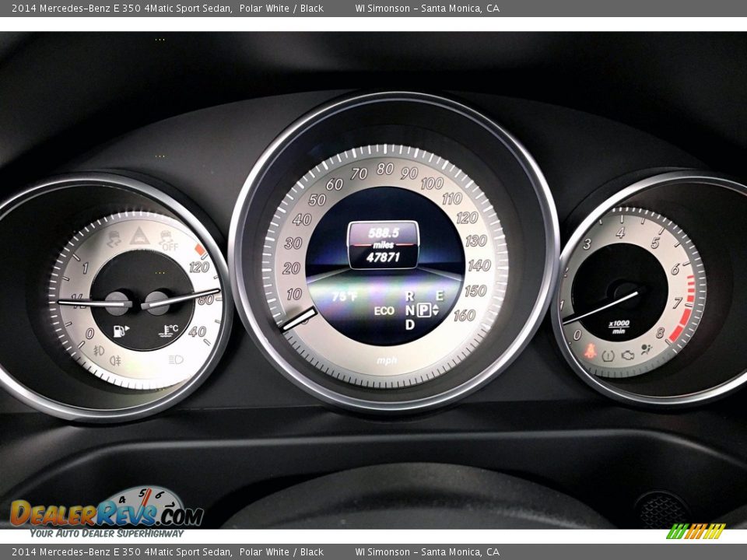Click the 20 mark on speedometer
The height and width of the screenshot is (560, 747).
pos(290,268)
